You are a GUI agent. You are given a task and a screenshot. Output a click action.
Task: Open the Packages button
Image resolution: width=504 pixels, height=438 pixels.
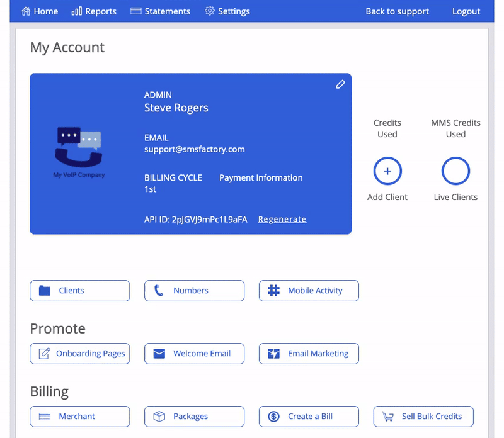(x=194, y=417)
